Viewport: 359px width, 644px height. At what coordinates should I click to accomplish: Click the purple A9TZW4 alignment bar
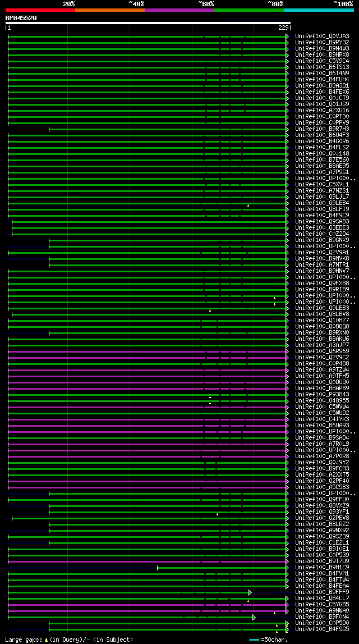coord(147,370)
